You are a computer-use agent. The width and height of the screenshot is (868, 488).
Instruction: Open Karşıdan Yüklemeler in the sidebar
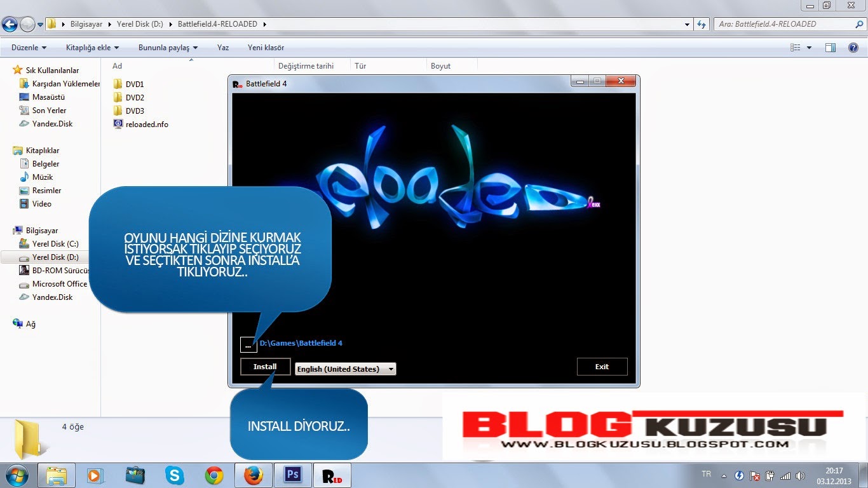click(x=60, y=84)
